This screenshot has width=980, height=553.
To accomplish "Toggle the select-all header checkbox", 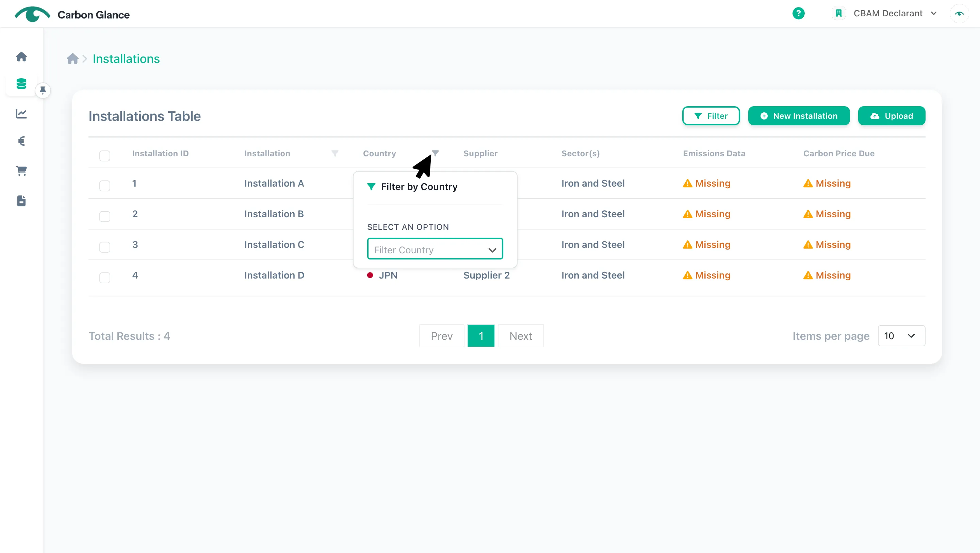I will pos(104,156).
